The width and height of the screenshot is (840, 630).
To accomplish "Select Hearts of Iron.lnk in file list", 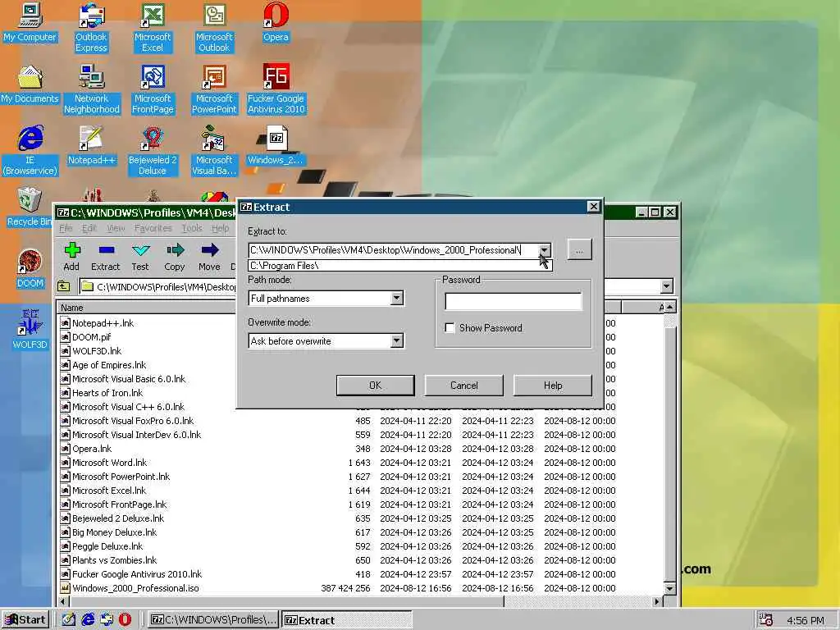I will [x=107, y=393].
